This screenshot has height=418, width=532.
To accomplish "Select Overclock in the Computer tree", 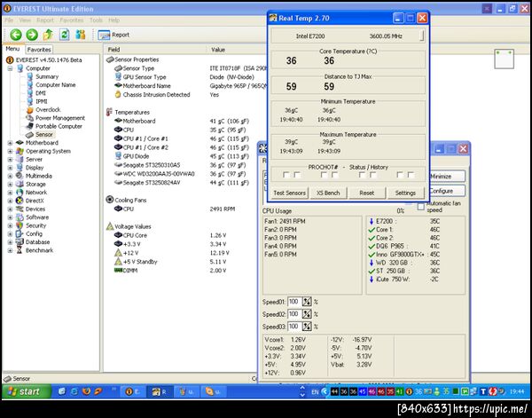I will (48, 109).
